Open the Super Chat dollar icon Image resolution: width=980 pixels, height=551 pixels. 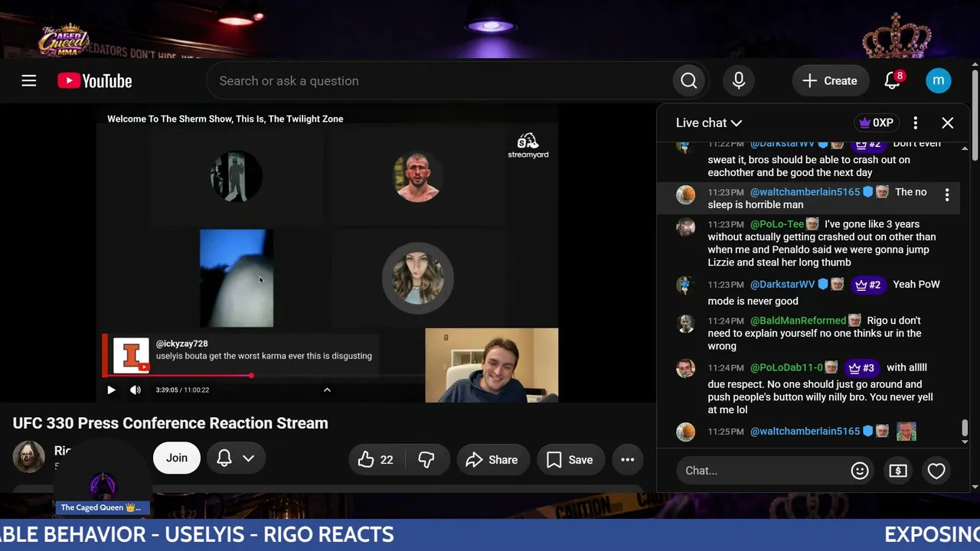pyautogui.click(x=898, y=471)
